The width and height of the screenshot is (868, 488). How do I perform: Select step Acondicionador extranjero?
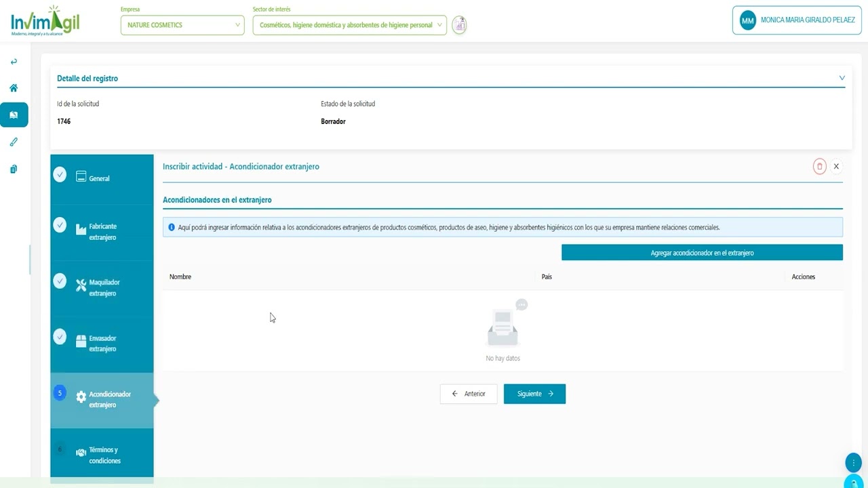click(102, 399)
